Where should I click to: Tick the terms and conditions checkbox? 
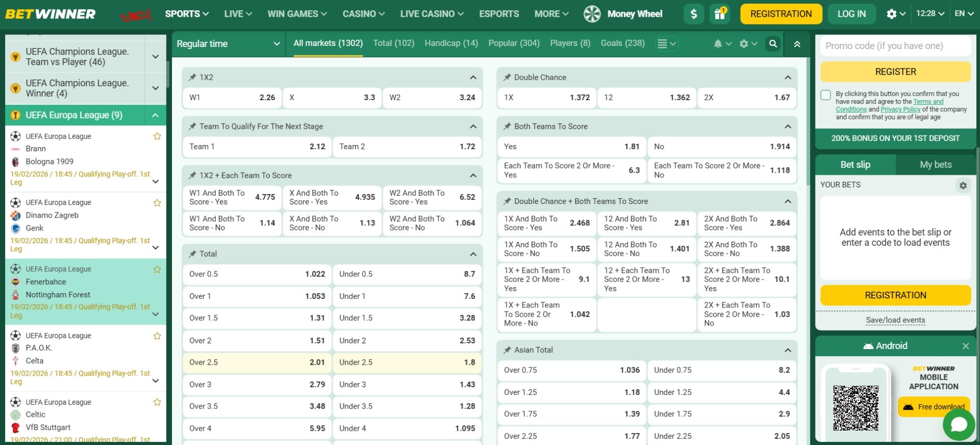click(x=825, y=95)
